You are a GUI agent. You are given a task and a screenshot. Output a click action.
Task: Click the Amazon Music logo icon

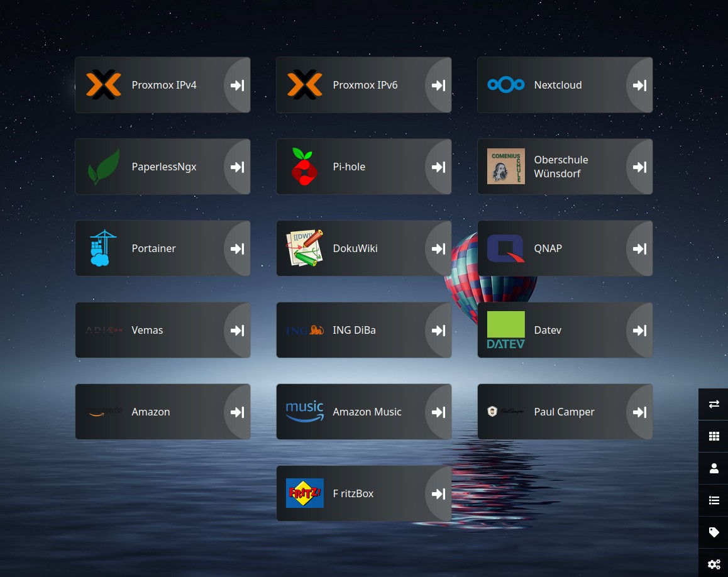304,412
